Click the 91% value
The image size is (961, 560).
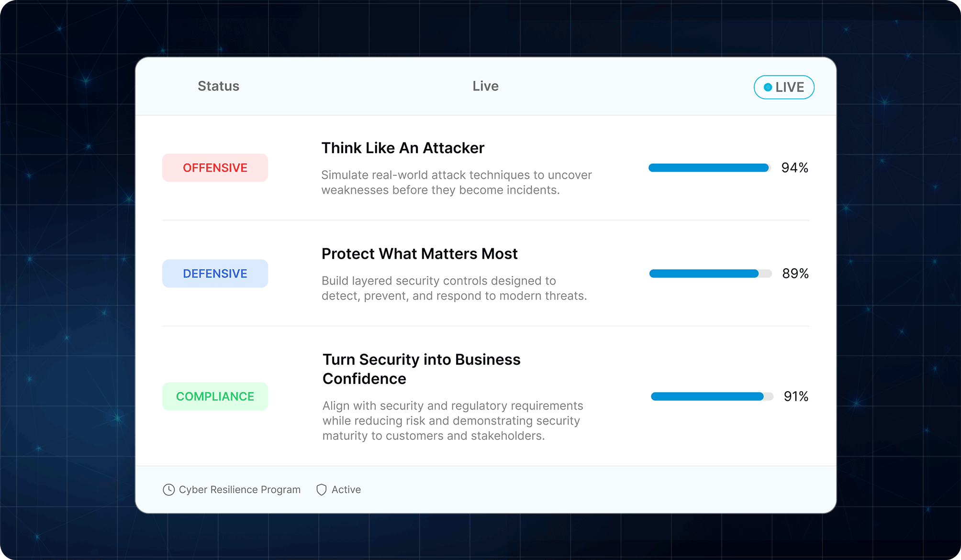tap(796, 396)
